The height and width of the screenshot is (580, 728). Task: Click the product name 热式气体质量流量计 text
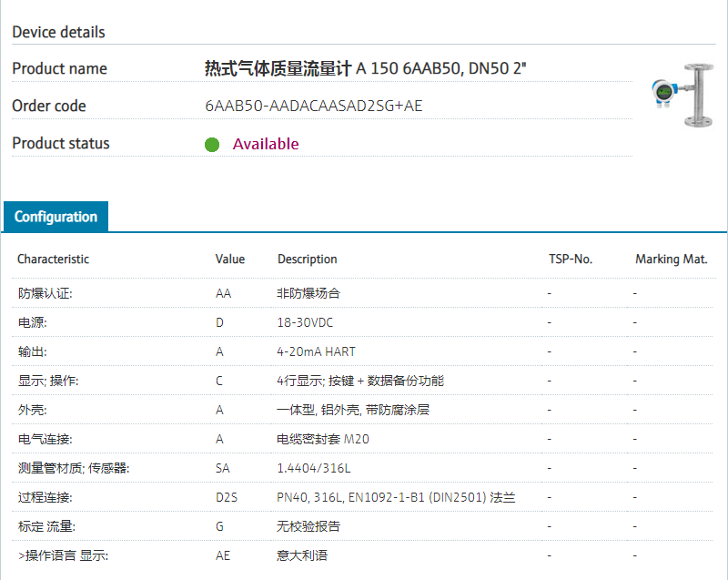point(278,68)
